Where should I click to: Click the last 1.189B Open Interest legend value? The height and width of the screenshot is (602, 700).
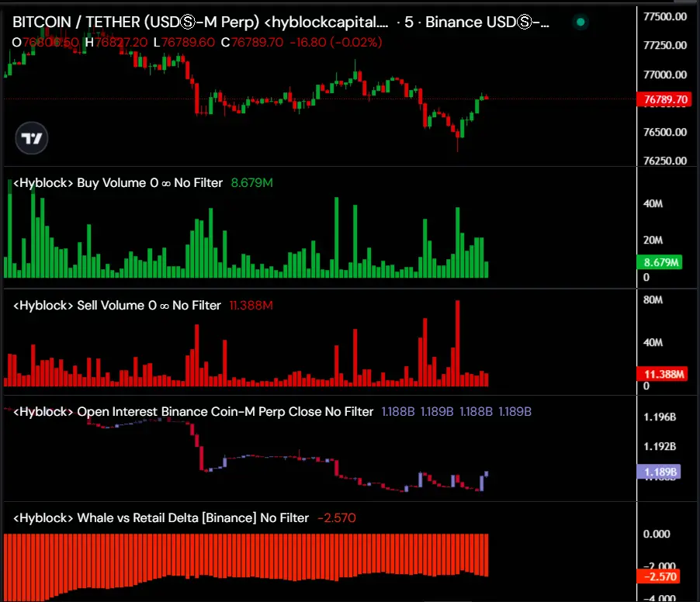[515, 411]
